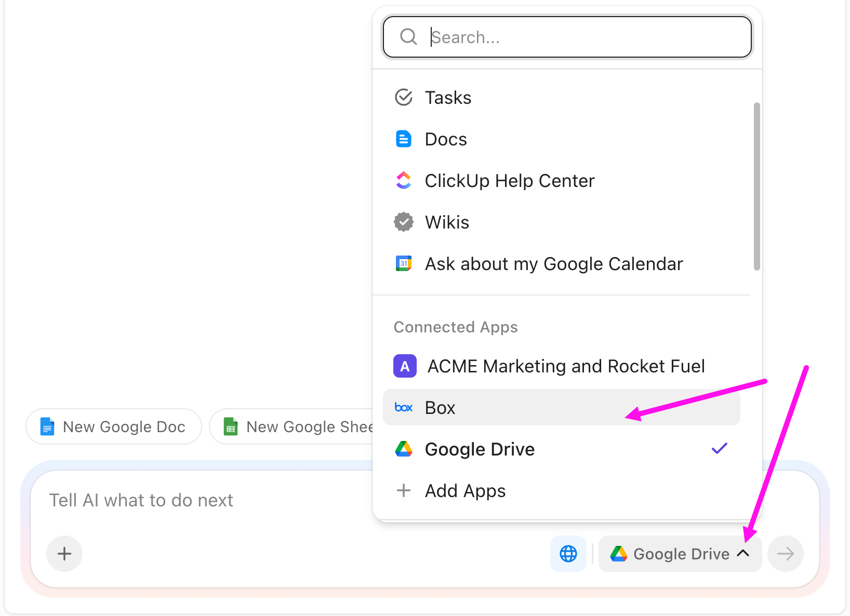Screen dimensions: 850x616
Task: Click the Box app icon
Action: pos(404,407)
